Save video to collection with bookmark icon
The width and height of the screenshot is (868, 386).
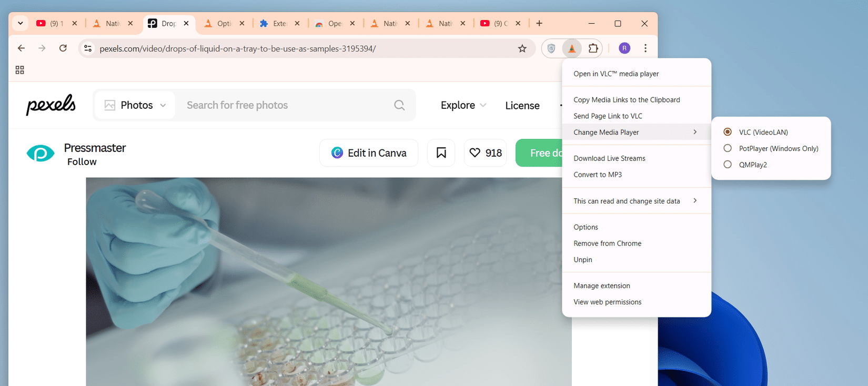[x=441, y=153]
